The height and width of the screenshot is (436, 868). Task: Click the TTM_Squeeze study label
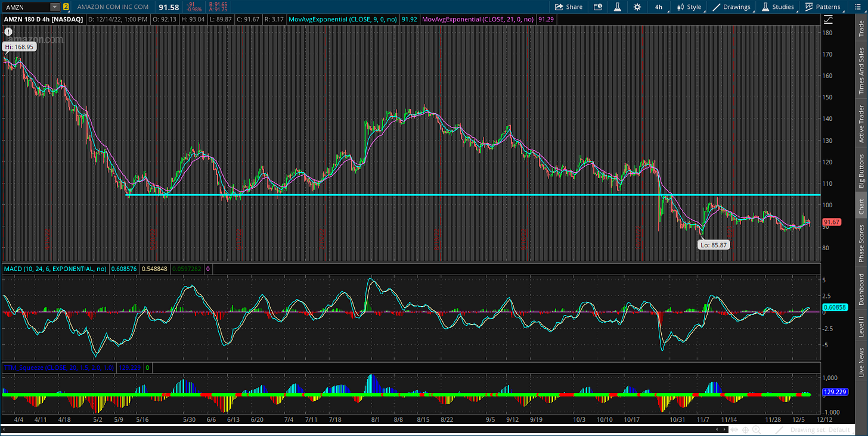point(60,368)
